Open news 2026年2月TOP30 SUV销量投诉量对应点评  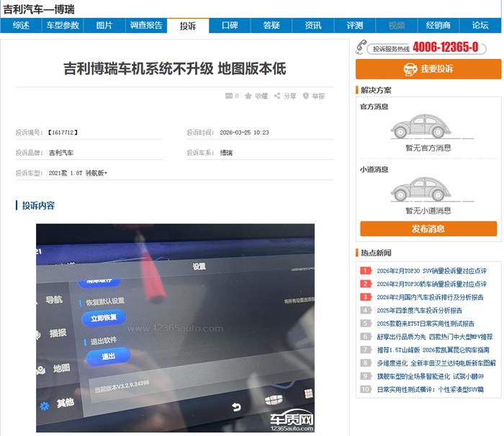click(432, 271)
